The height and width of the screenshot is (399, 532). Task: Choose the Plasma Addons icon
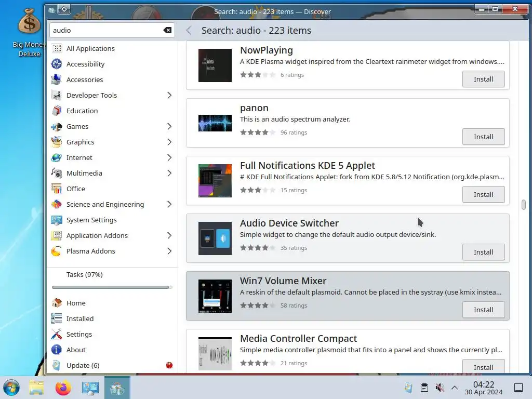pos(57,251)
